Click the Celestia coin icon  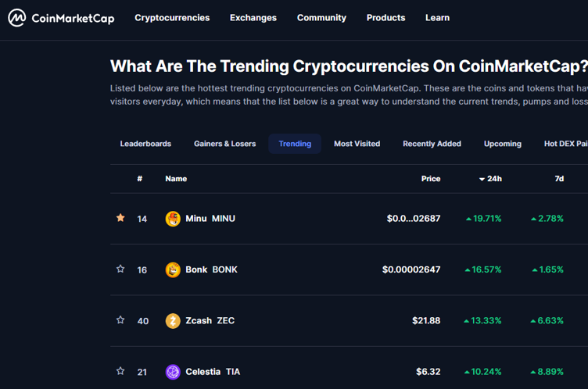173,372
